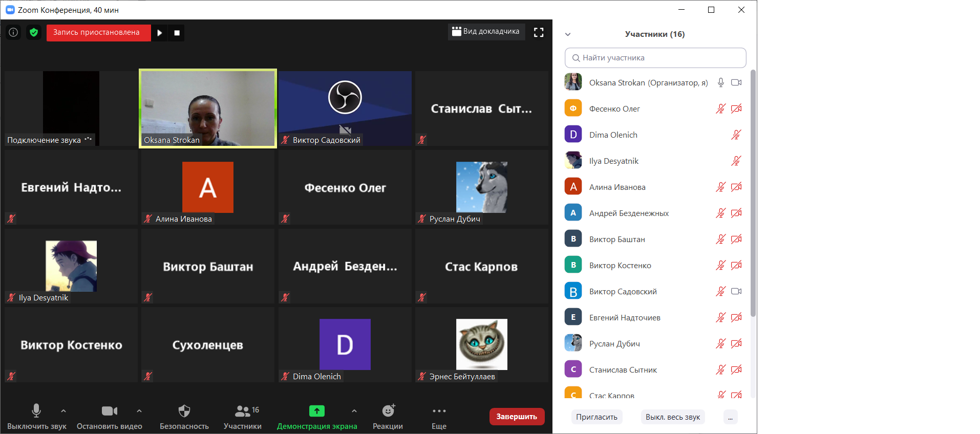Click Виктор Баштан's camera-off icon in list
The width and height of the screenshot is (980, 434).
point(736,239)
